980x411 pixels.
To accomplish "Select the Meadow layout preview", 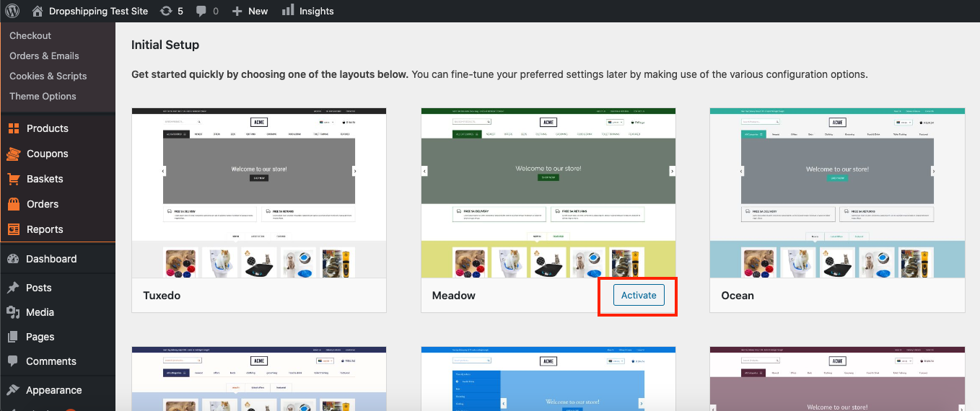I will pos(548,193).
